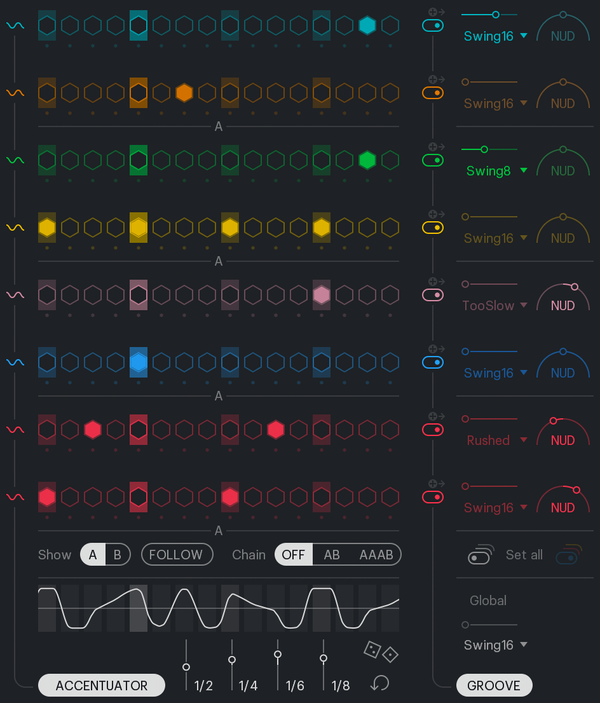
Task: Click the filled orange hexagon step
Action: 184,93
